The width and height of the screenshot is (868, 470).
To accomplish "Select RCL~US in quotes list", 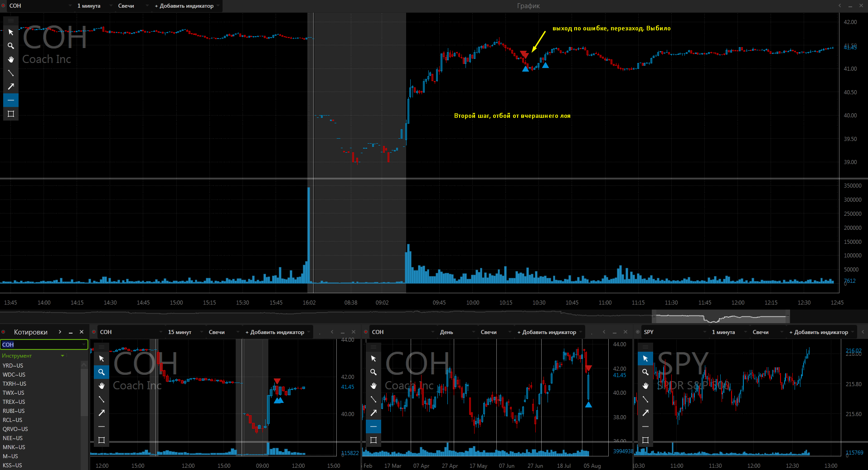I will [x=12, y=420].
